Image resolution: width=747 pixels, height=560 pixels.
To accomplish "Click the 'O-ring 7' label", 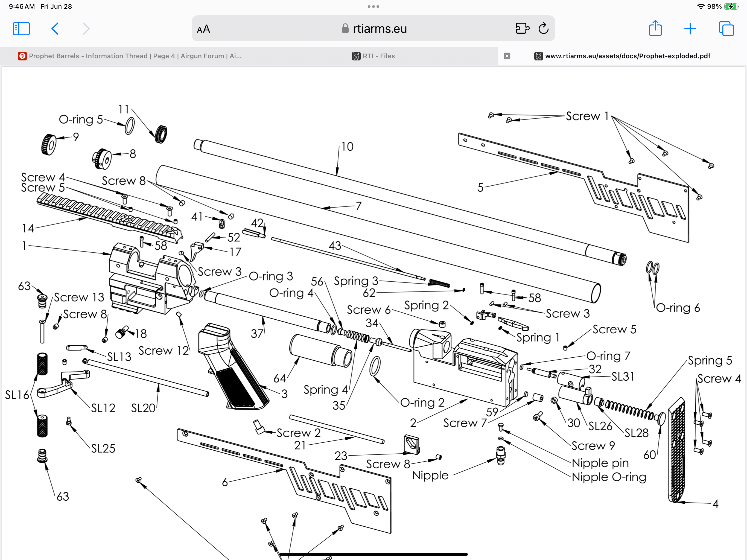I will point(609,356).
